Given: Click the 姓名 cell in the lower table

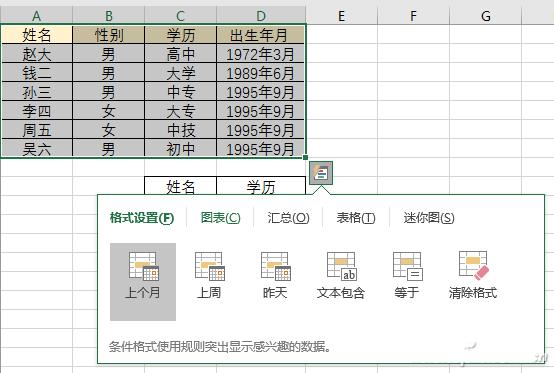Looking at the screenshot, I should pos(181,186).
